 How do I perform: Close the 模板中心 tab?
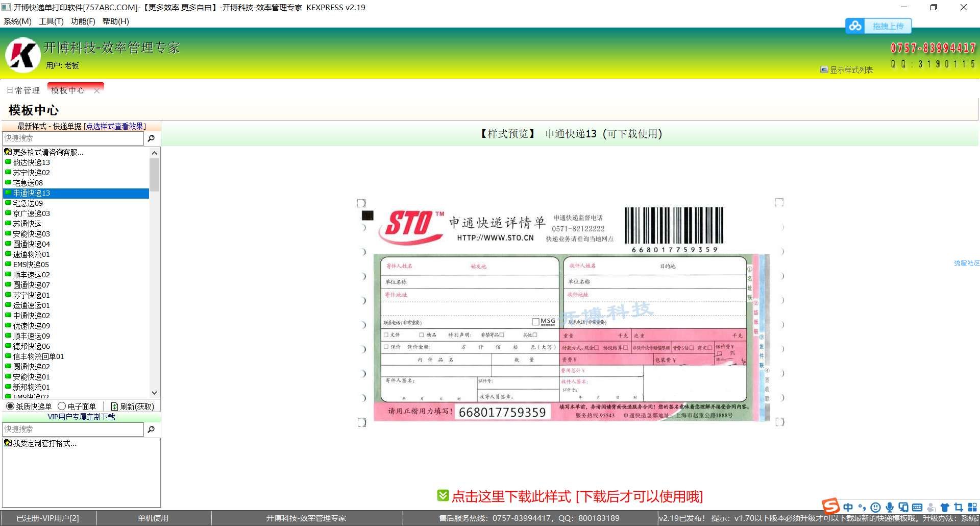pyautogui.click(x=96, y=91)
